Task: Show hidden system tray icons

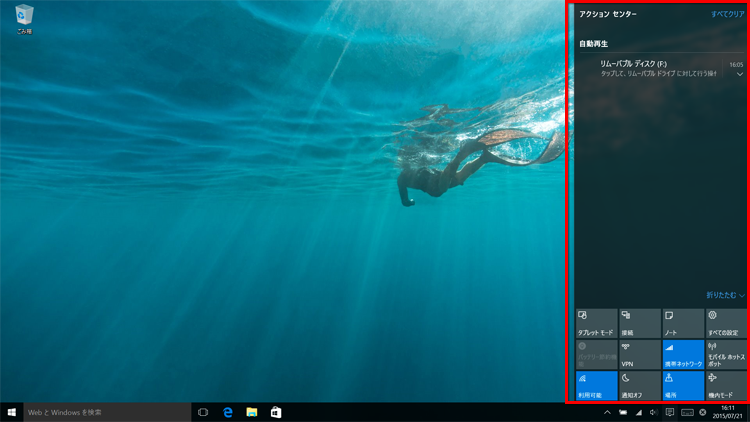Action: (607, 412)
